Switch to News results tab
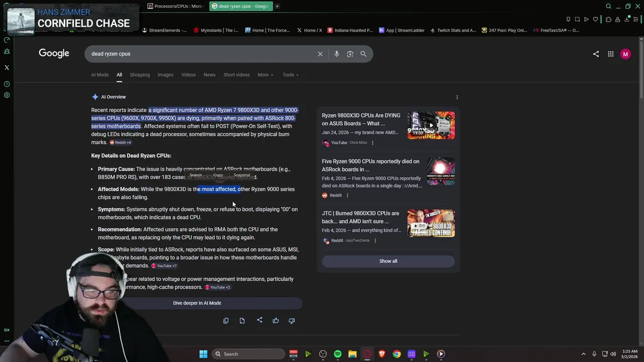Image resolution: width=644 pixels, height=362 pixels. [x=209, y=75]
